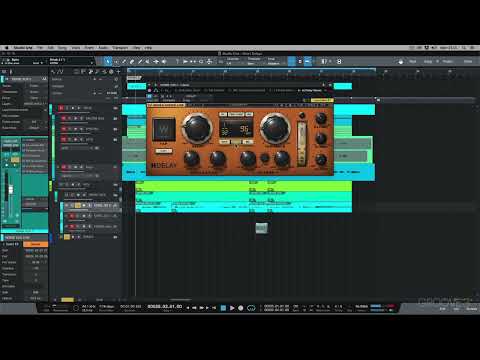Screen dimensions: 480x360
Task: Click the Rate knob in H-Delay modulation section
Action: pyautogui.click(x=217, y=158)
